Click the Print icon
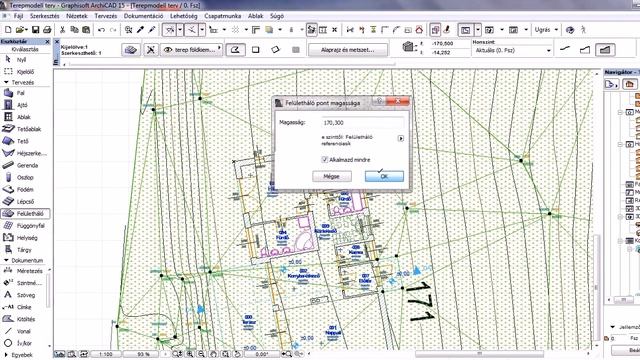Image resolution: width=640 pixels, height=360 pixels. [47, 30]
